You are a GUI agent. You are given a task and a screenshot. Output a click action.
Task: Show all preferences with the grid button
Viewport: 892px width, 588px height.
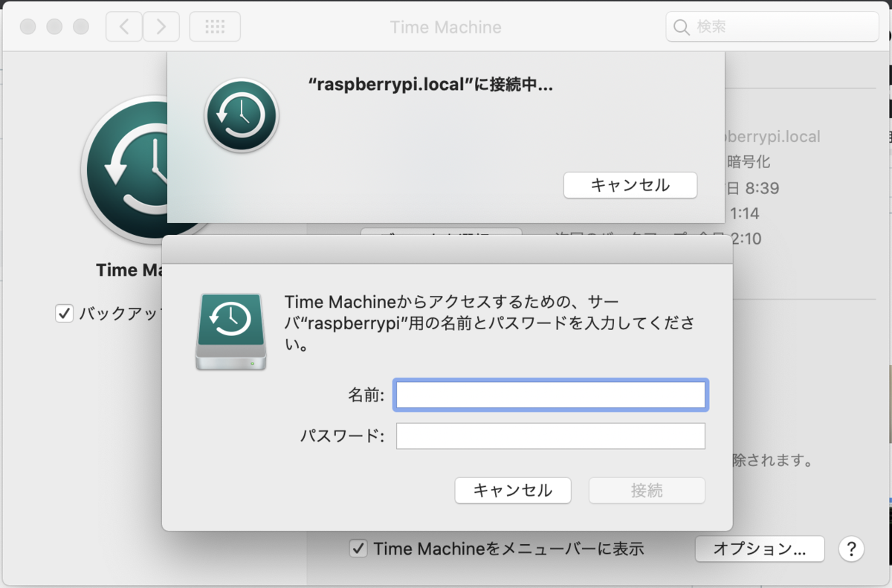click(215, 27)
